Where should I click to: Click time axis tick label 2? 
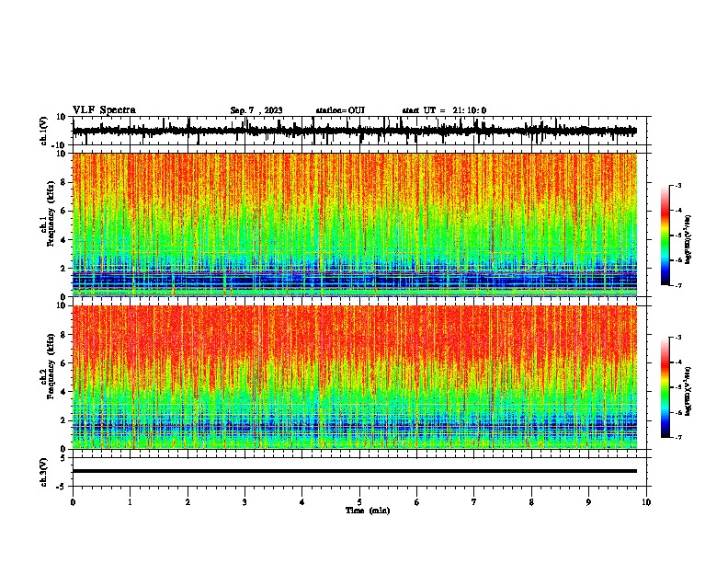[188, 502]
